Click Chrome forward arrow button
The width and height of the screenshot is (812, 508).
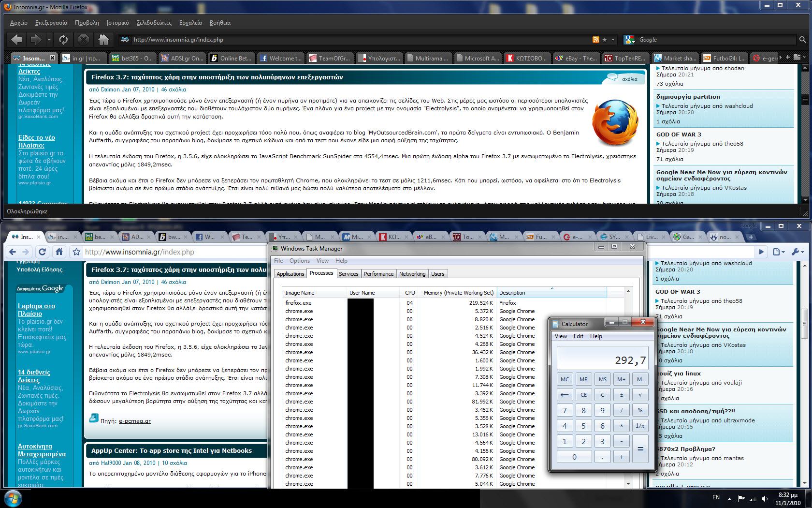click(x=26, y=252)
